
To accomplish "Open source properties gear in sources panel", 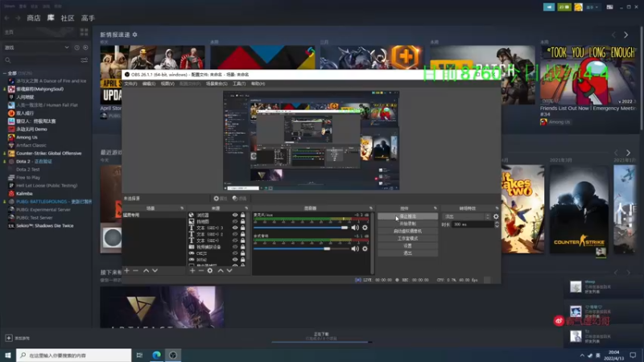I will click(210, 270).
